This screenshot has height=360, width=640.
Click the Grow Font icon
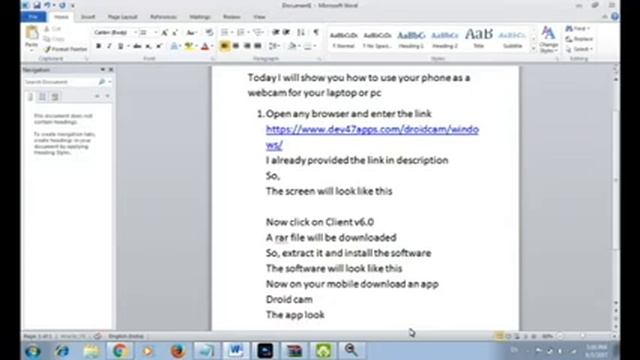click(164, 33)
